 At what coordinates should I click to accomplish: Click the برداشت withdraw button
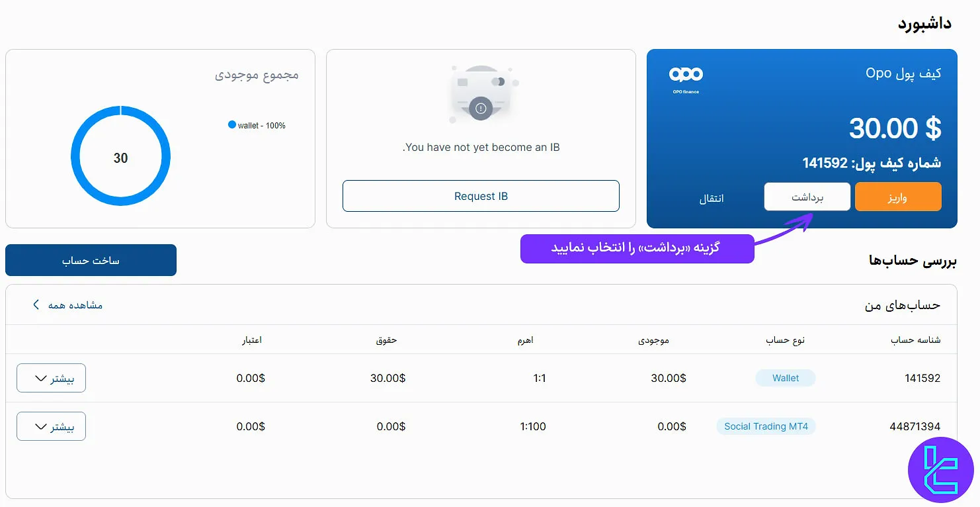[x=807, y=196]
